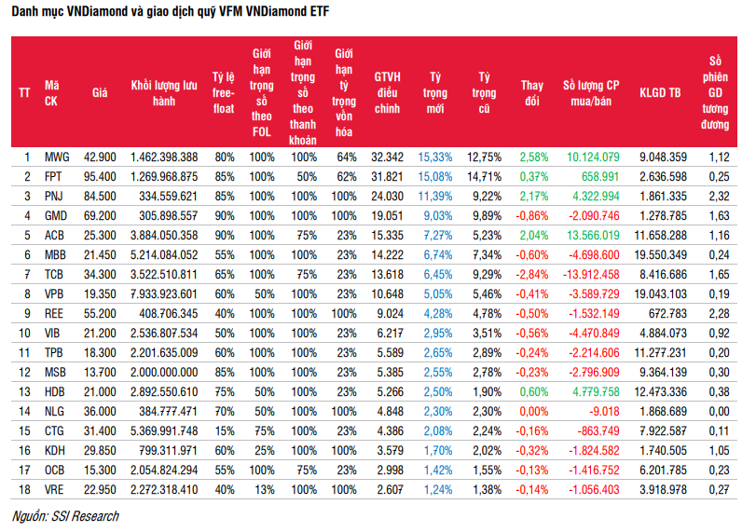
Task: Click MWG price value 42.900
Action: 100,157
